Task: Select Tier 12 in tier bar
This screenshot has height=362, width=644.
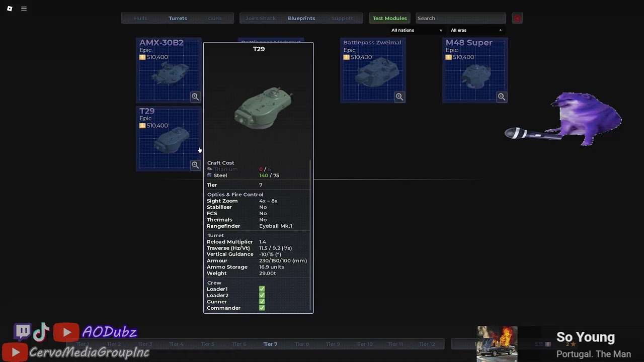Action: pos(427,344)
